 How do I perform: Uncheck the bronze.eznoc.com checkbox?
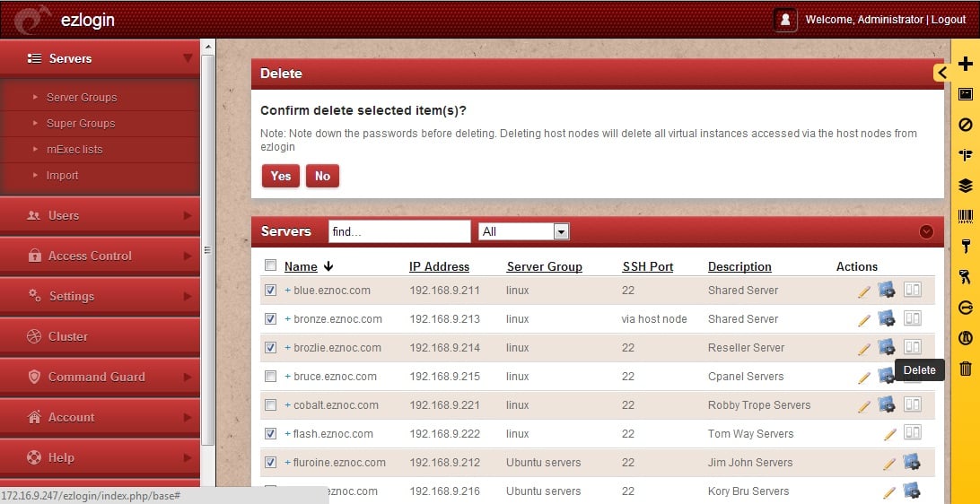270,319
